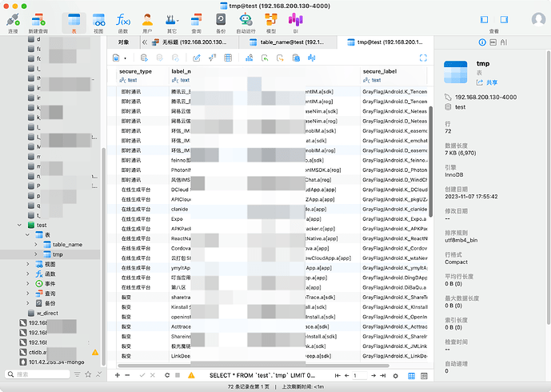
Task: Click the sidebar filter lines icon
Action: click(x=77, y=374)
